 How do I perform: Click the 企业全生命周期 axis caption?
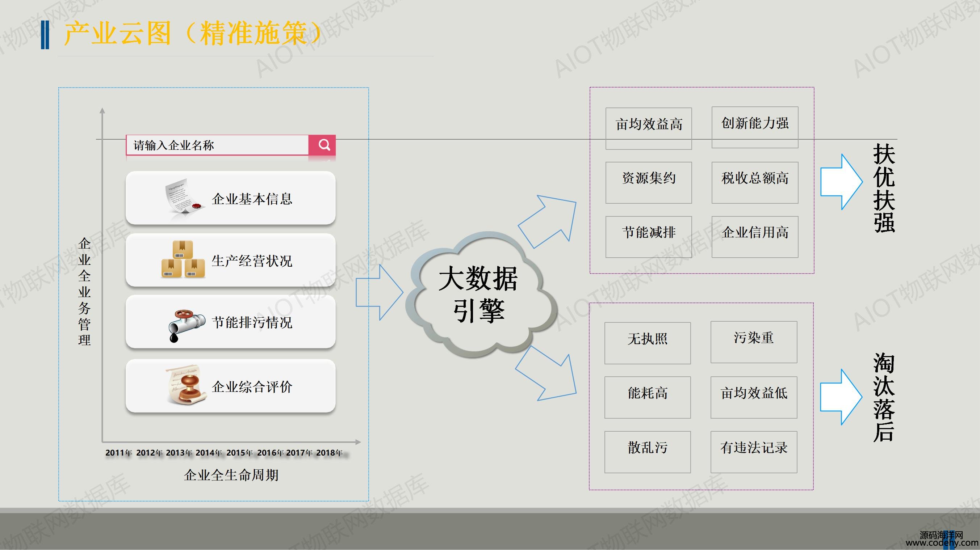(231, 475)
